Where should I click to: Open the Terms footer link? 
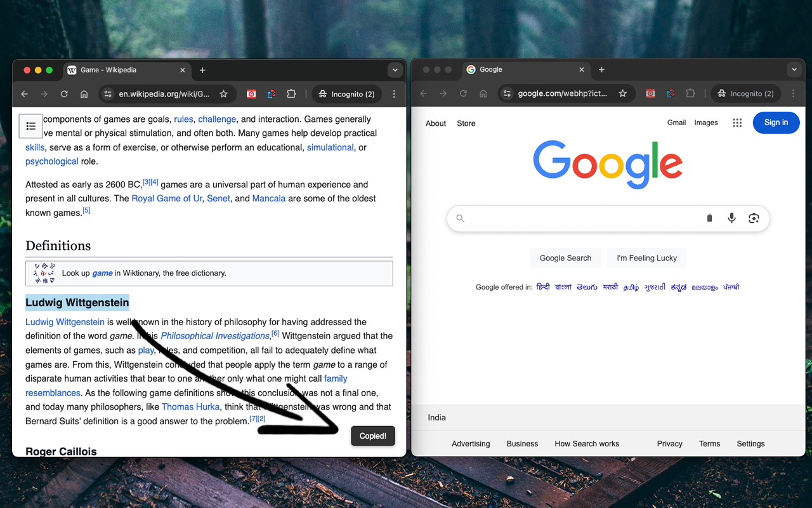[709, 444]
